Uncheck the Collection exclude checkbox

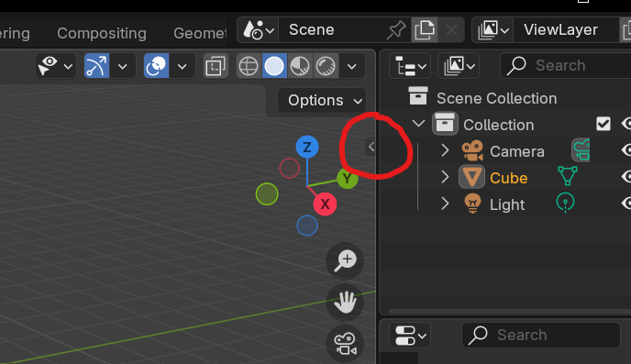pos(603,124)
